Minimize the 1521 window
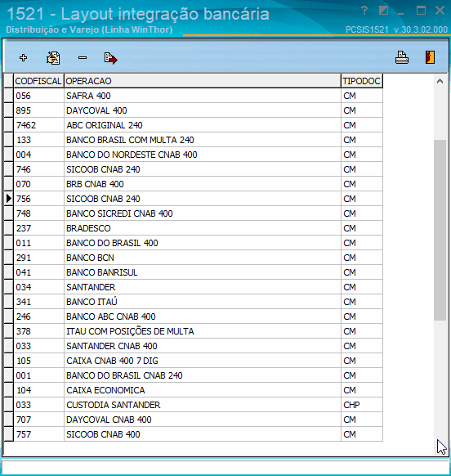The width and height of the screenshot is (451, 476). point(401,14)
